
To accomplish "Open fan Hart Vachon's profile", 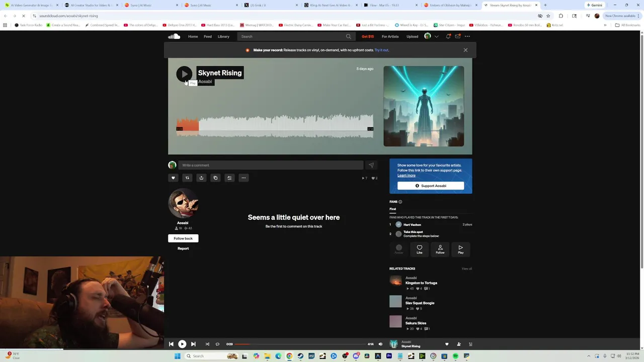I will tap(412, 225).
